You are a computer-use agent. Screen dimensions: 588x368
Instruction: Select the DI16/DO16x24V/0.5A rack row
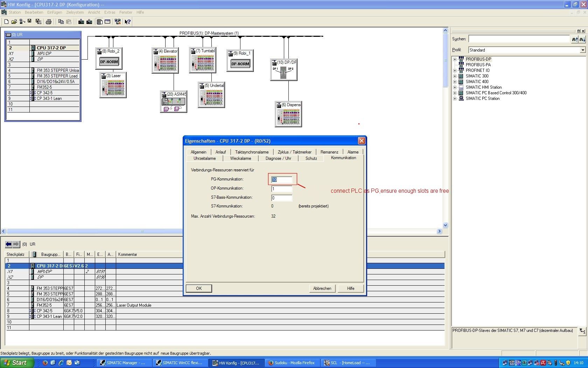click(43, 82)
